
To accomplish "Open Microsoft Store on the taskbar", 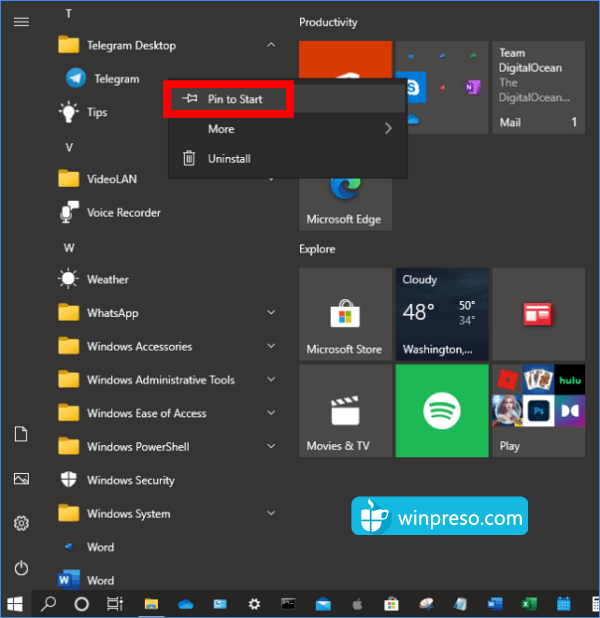I will coord(391,604).
